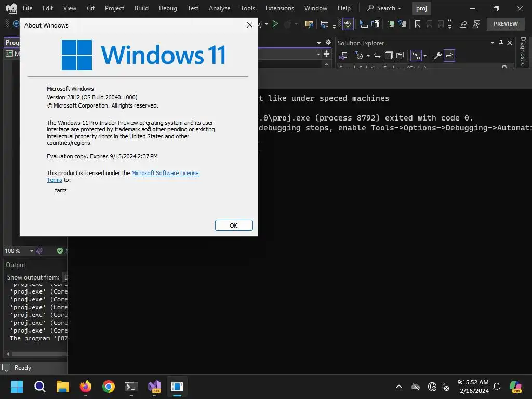Expand the editor tab list dropdown arrow
The height and width of the screenshot is (399, 532).
tap(318, 43)
